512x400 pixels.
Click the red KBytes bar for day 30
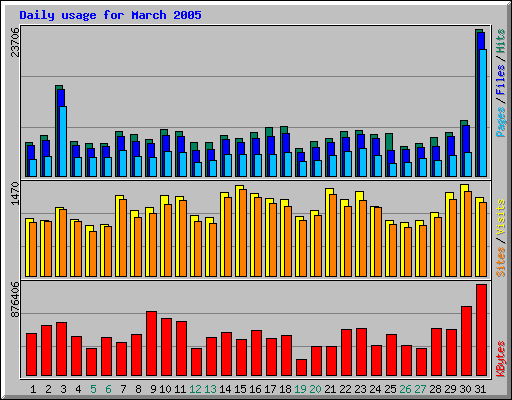tap(466, 341)
